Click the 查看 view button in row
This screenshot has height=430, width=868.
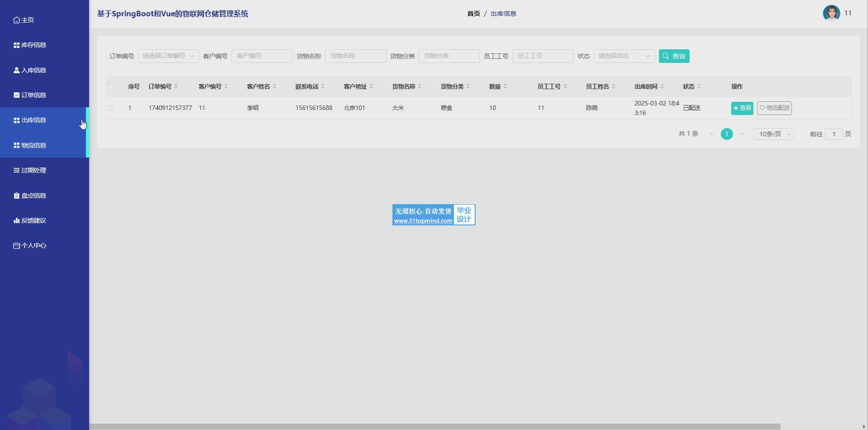click(742, 108)
